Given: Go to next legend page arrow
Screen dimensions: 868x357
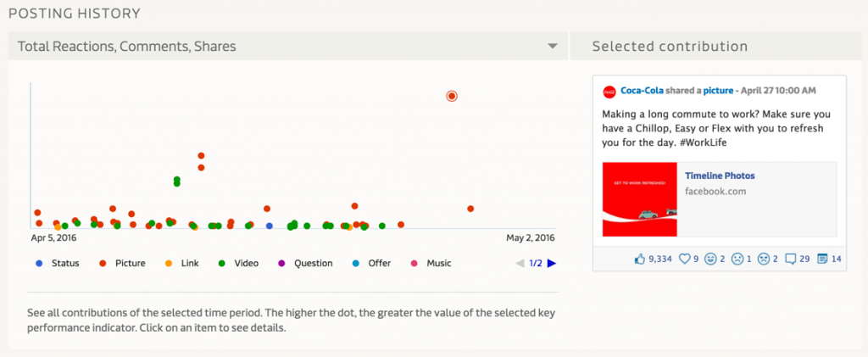Looking at the screenshot, I should click(x=552, y=264).
